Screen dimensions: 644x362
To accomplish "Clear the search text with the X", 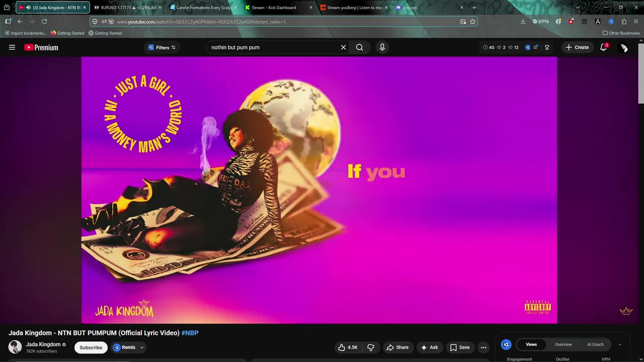I will pyautogui.click(x=344, y=47).
